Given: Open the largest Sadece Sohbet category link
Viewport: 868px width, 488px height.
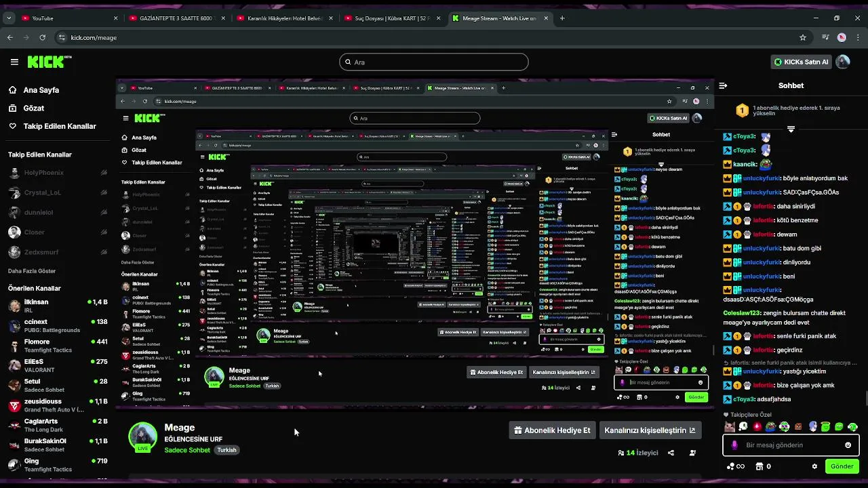Looking at the screenshot, I should [187, 450].
